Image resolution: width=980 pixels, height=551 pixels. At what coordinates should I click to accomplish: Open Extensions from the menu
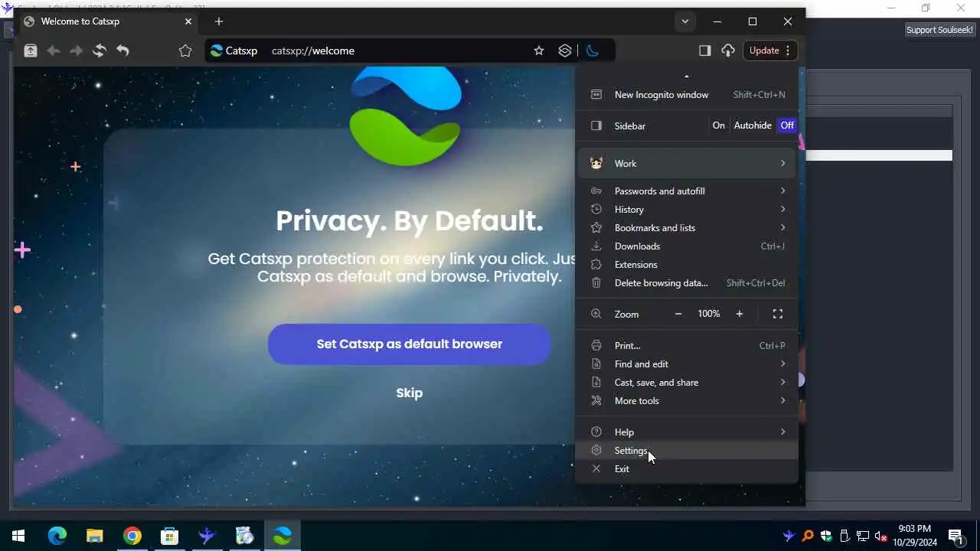[x=687, y=265]
